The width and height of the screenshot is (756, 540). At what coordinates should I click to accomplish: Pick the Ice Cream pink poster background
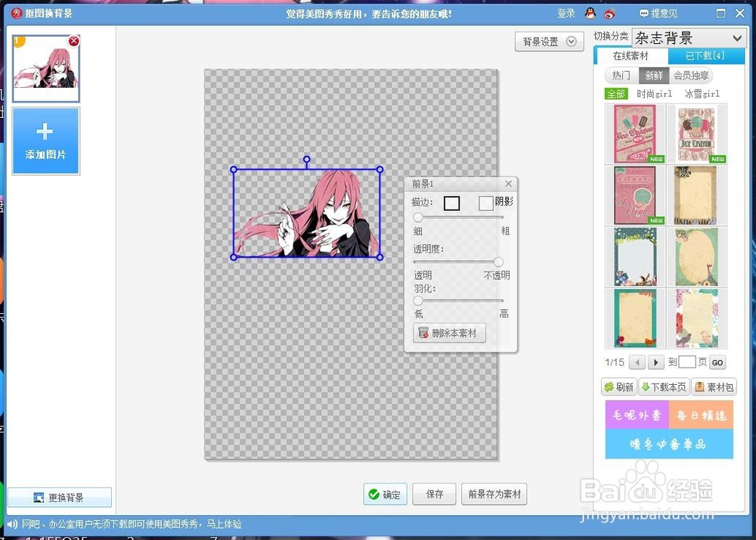point(635,134)
